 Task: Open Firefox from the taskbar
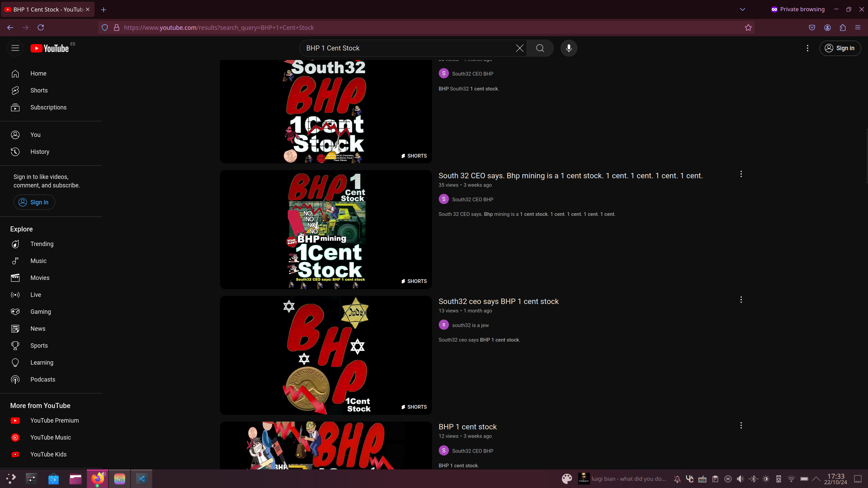coord(98,479)
